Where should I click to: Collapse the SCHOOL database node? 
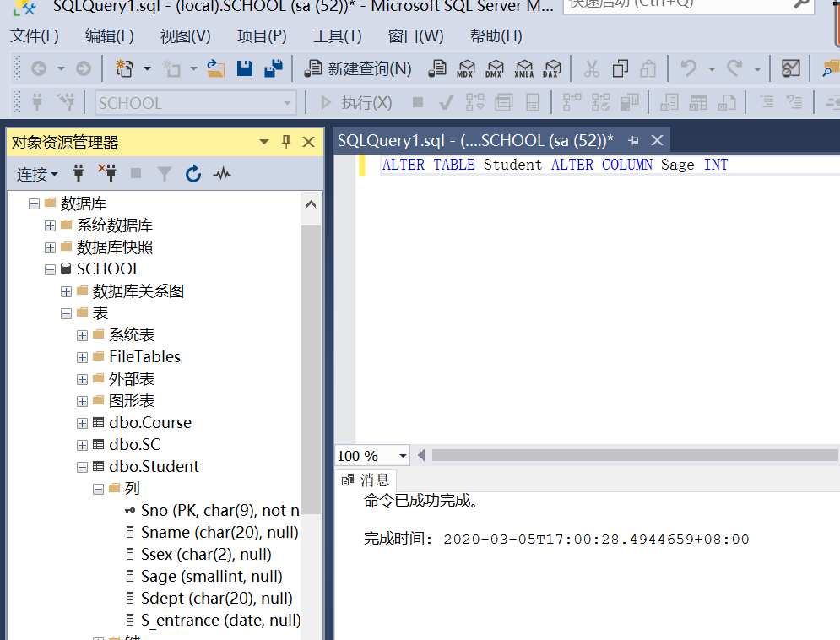50,269
